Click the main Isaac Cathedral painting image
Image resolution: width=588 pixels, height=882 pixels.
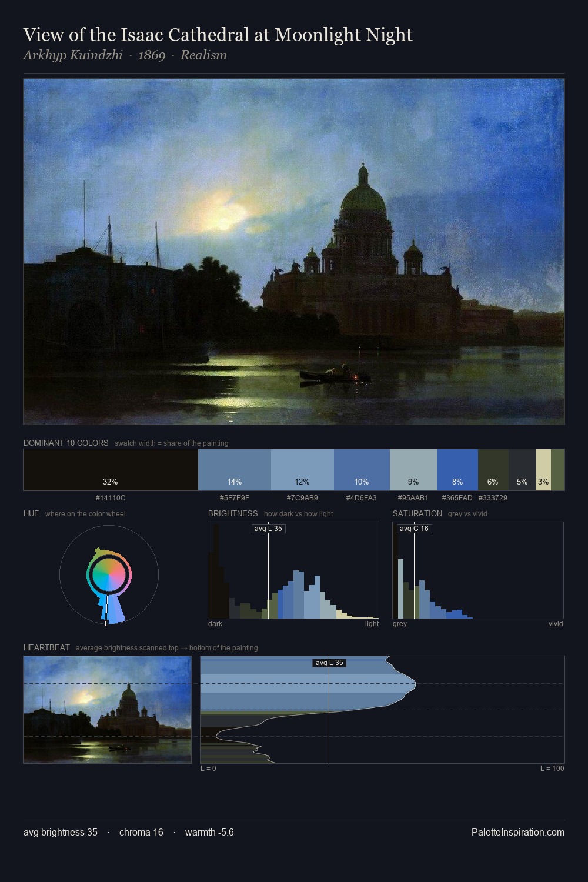pyautogui.click(x=294, y=252)
